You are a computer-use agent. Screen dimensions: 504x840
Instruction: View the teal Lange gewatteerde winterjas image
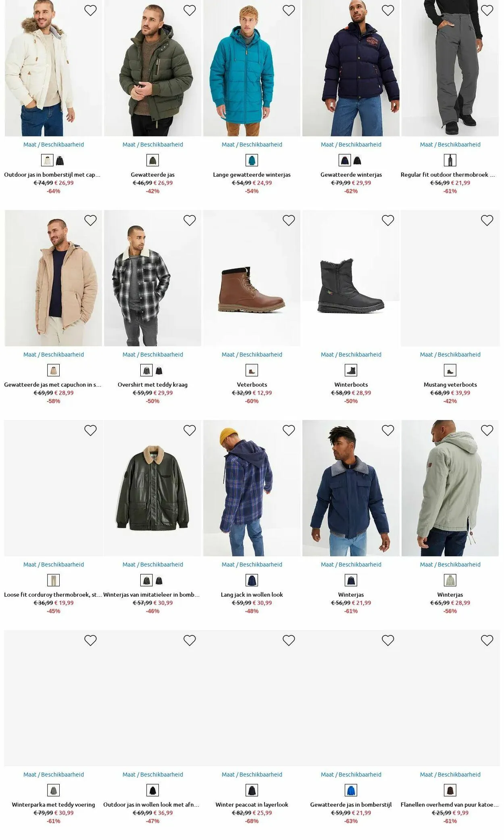(x=252, y=68)
